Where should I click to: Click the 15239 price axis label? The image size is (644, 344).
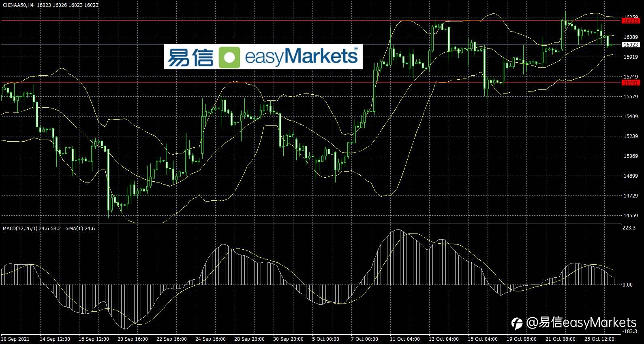click(x=631, y=136)
